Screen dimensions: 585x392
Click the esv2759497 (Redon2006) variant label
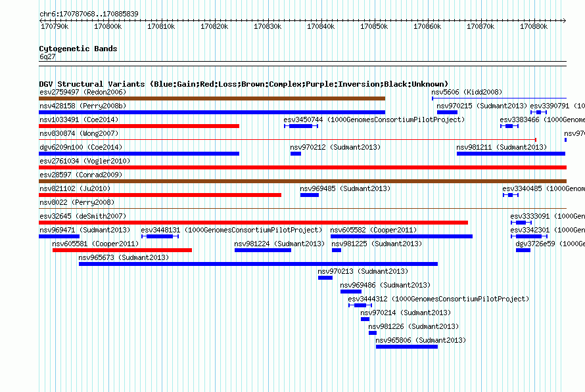tap(83, 92)
